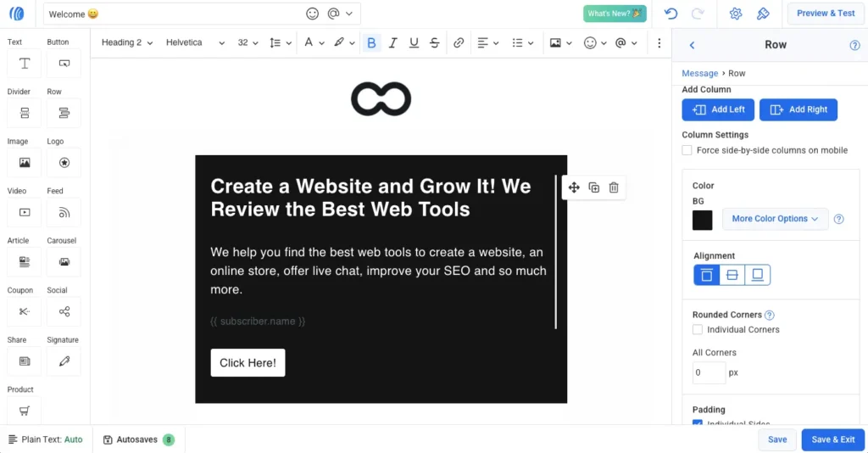Insert a Video block

25,212
